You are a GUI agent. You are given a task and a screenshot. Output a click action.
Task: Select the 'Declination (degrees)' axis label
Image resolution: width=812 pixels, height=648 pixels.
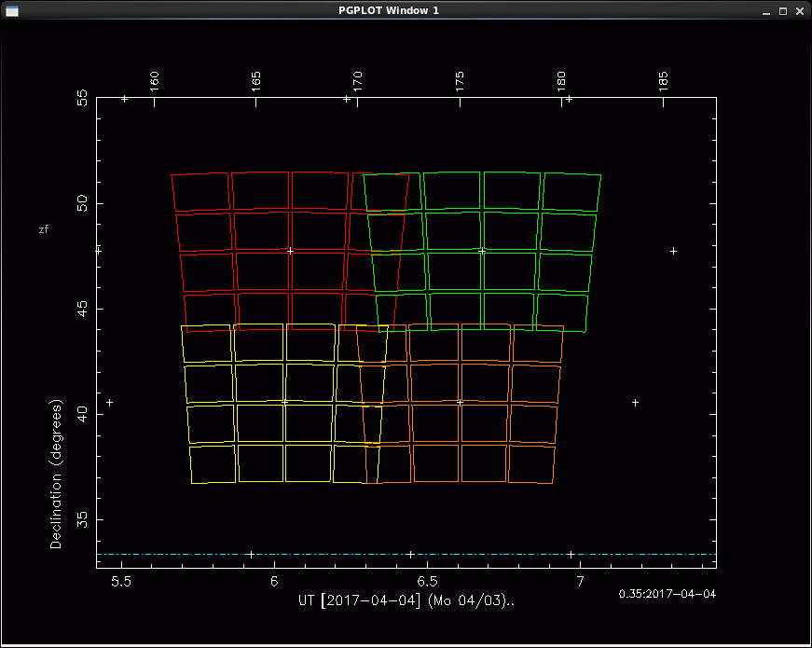click(x=56, y=474)
